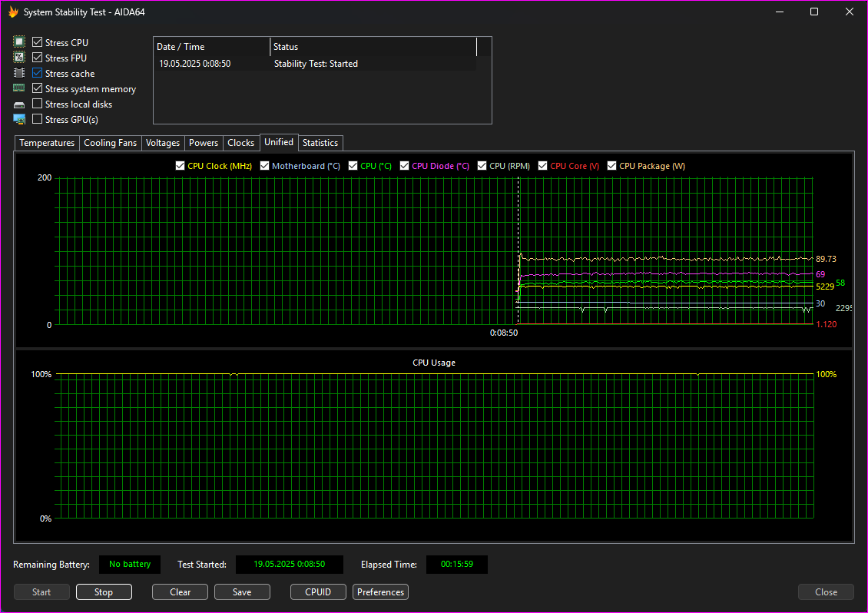This screenshot has height=613, width=868.
Task: Check the Stress GPU(s) box
Action: pos(37,119)
